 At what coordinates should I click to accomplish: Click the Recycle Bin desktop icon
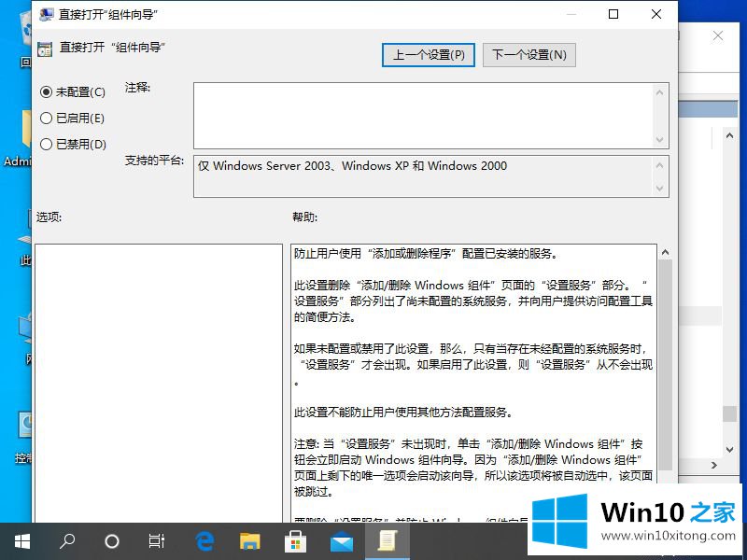[26, 39]
